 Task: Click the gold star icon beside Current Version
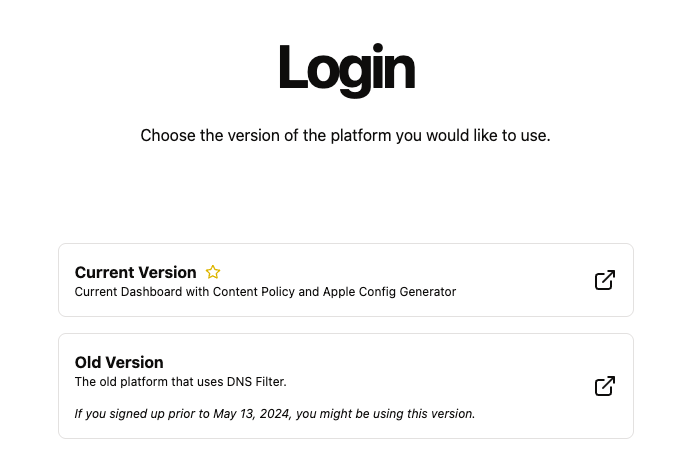(213, 272)
